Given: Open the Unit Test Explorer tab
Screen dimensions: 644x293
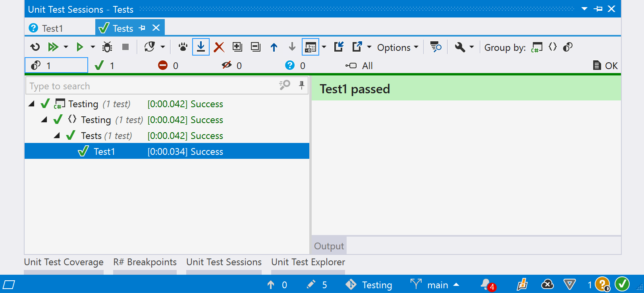Looking at the screenshot, I should coord(308,262).
